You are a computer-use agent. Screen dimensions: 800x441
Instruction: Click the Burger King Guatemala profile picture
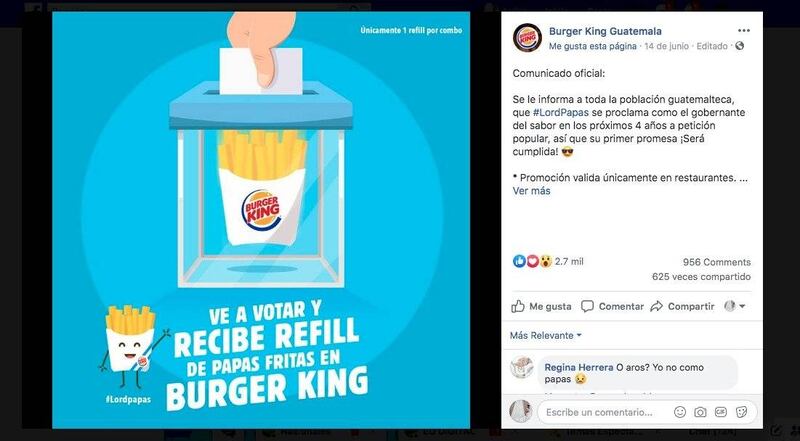527,38
